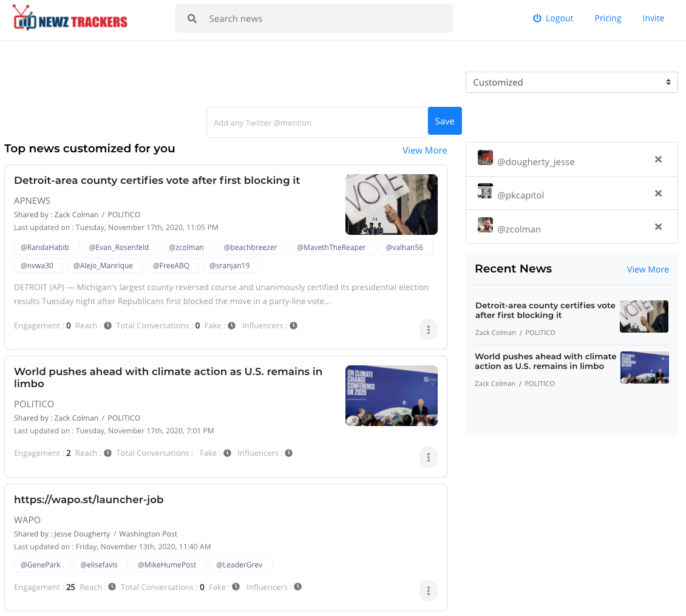The height and width of the screenshot is (616, 686).
Task: Click Recent News climate conference thumbnail
Action: (645, 368)
